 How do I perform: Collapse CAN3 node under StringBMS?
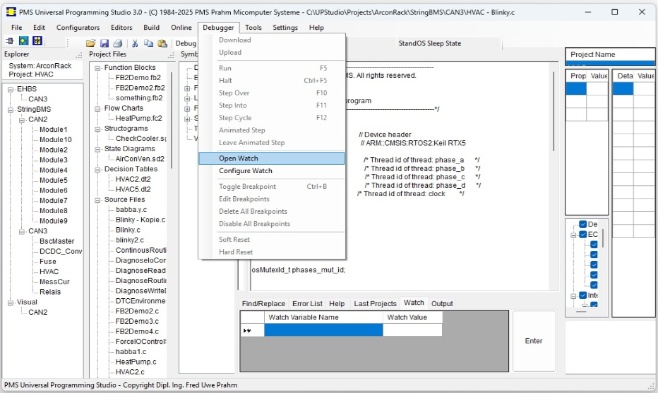click(22, 231)
